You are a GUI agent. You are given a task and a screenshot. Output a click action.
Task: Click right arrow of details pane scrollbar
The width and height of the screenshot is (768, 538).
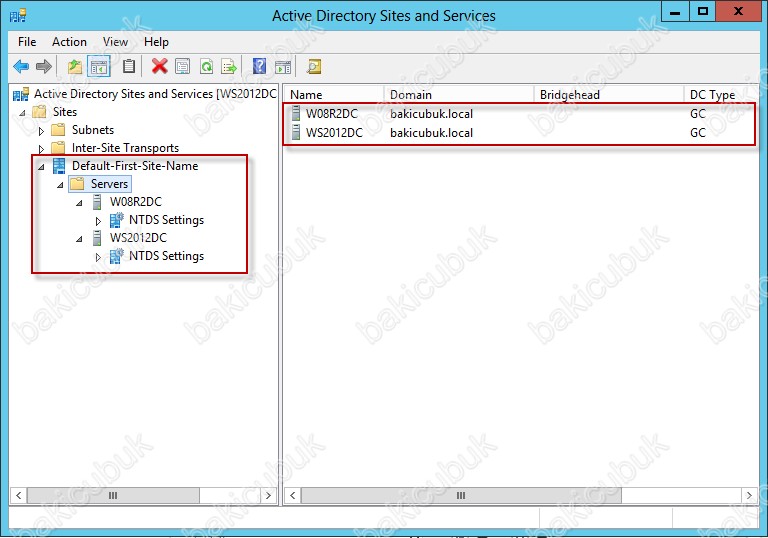[x=749, y=495]
